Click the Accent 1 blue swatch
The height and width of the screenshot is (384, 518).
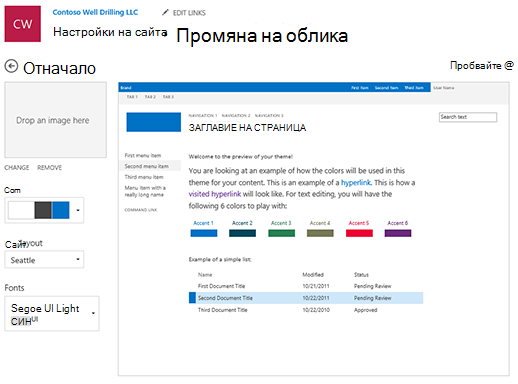pyautogui.click(x=204, y=233)
